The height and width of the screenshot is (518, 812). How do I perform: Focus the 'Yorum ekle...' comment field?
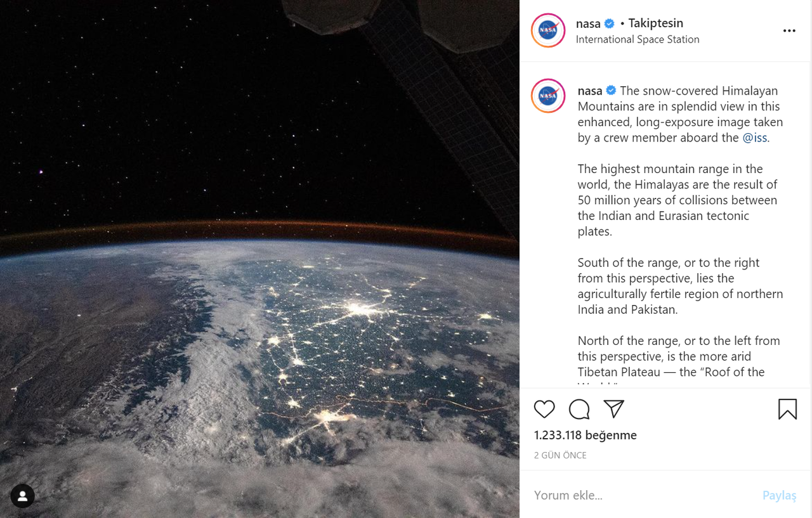641,495
